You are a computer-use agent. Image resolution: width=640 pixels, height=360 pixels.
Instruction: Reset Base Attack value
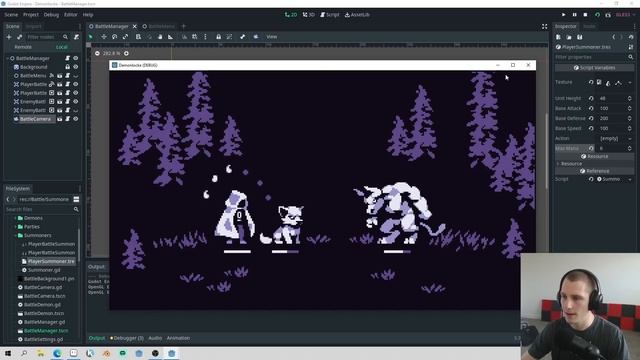point(591,109)
